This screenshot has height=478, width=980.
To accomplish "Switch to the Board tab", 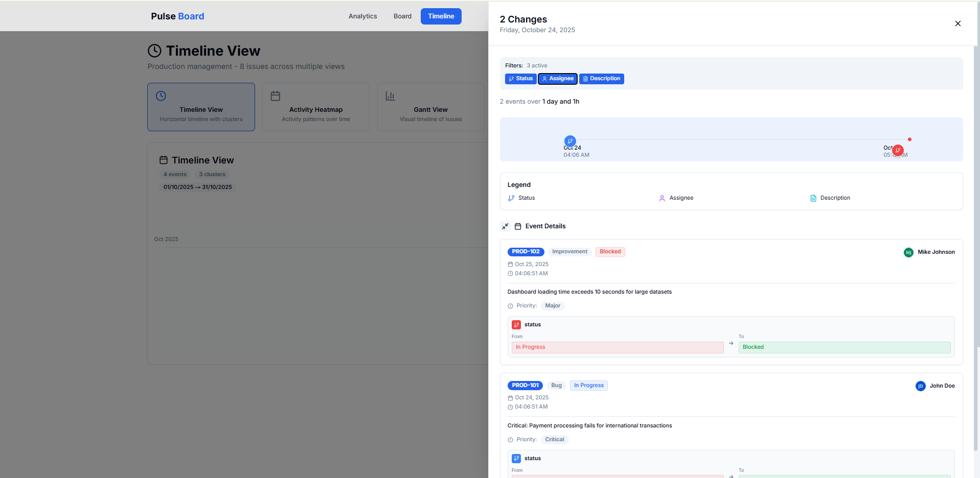I will 402,16.
